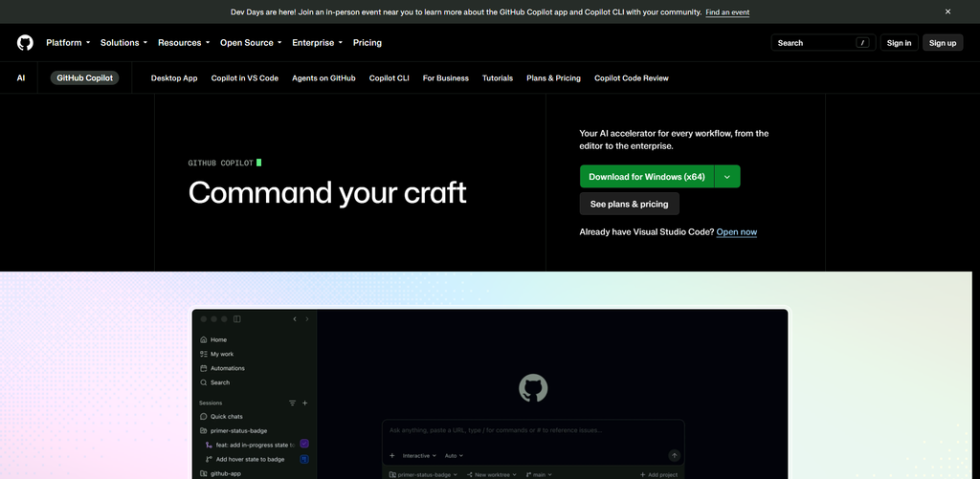Click the branch icon beside 'feat: add in-progress state'

point(209,446)
